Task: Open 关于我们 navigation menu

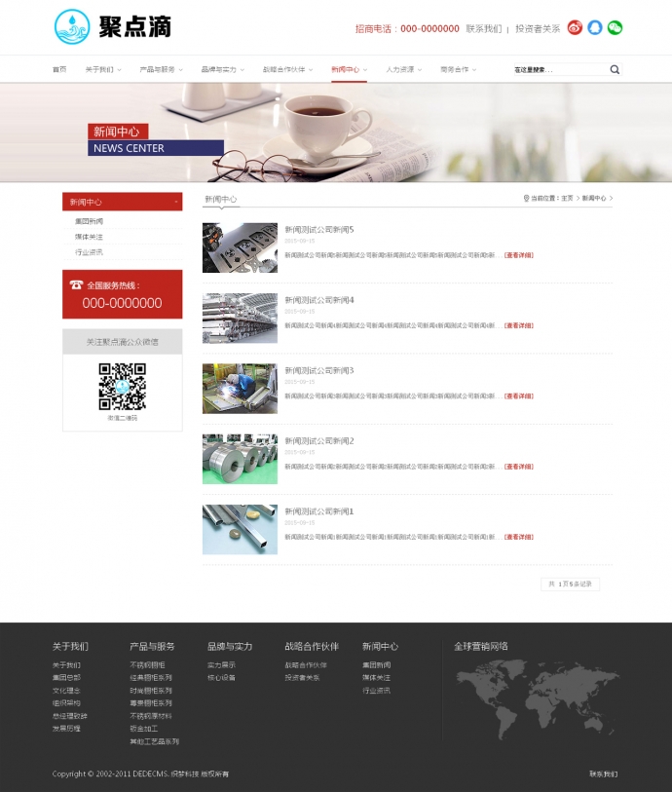Action: (x=99, y=69)
